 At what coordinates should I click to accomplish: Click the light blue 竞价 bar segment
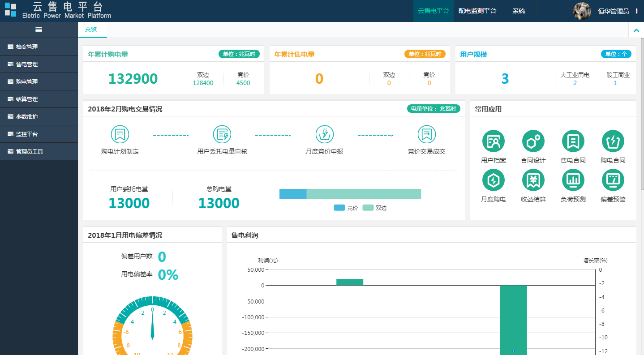(293, 194)
